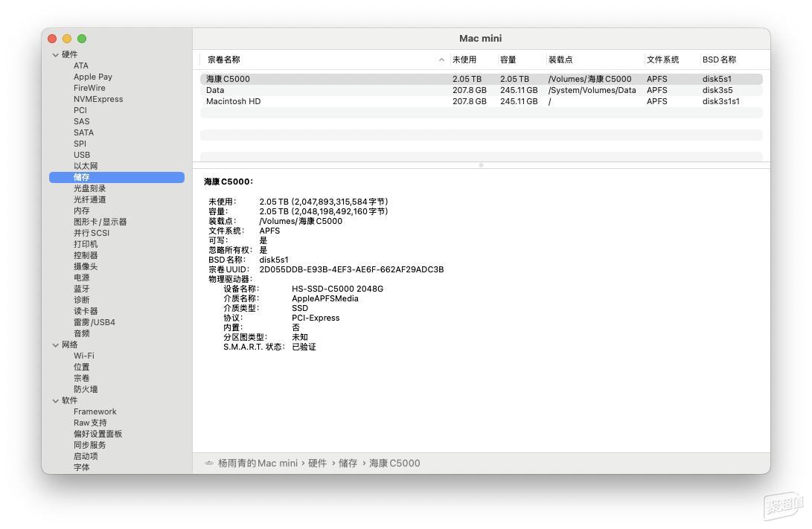This screenshot has width=812, height=529.
Task: Select FireWire in the sidebar
Action: pyautogui.click(x=89, y=88)
